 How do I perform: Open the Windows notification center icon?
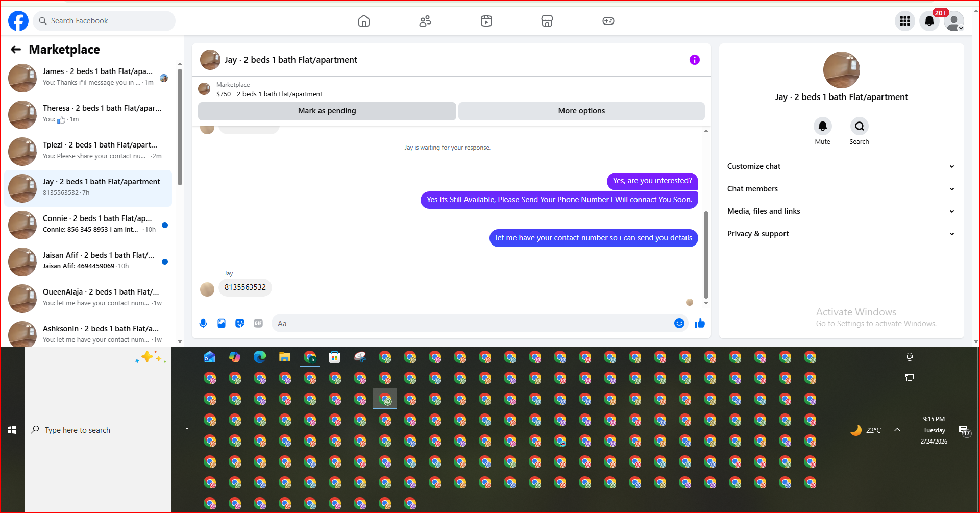tap(965, 431)
